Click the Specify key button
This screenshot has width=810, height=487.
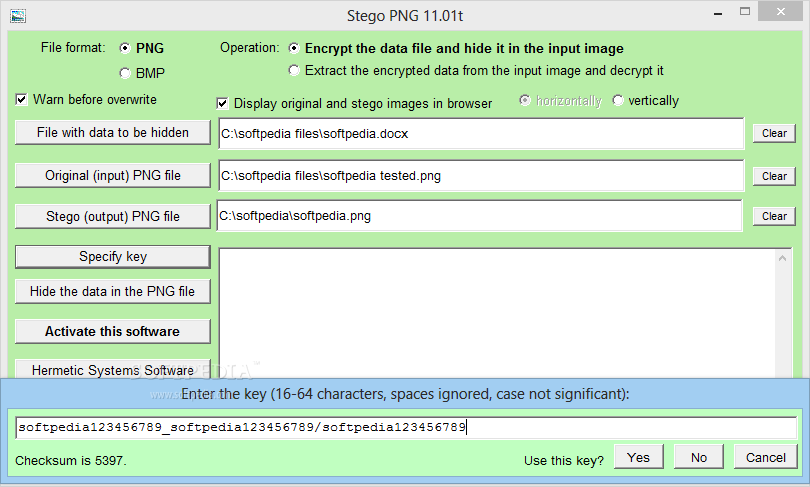point(113,257)
